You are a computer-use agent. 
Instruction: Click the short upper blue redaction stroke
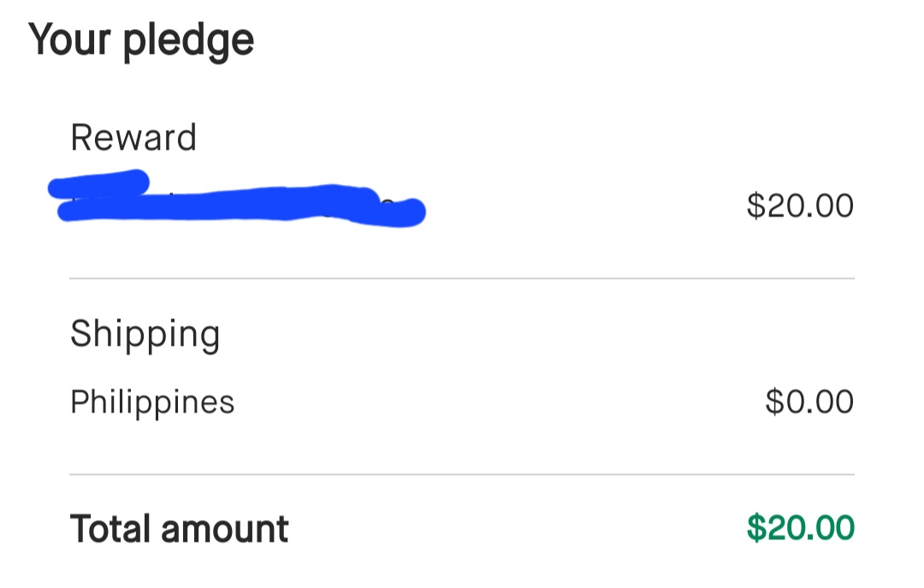pyautogui.click(x=98, y=183)
